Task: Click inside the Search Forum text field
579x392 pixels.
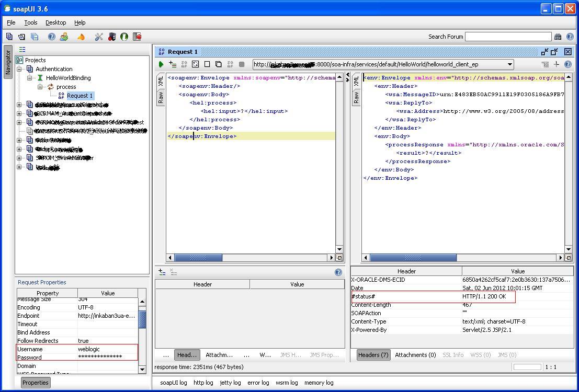Action: tap(508, 37)
